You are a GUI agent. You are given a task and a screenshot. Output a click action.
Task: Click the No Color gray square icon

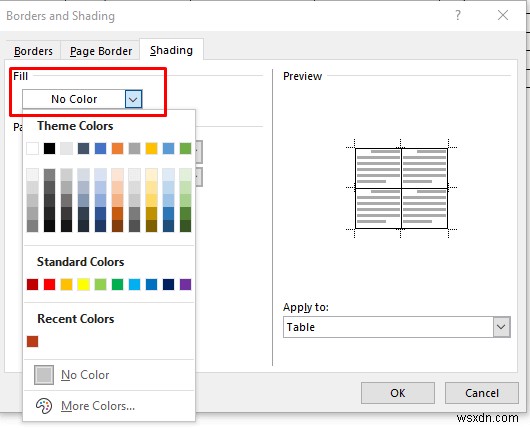[44, 375]
